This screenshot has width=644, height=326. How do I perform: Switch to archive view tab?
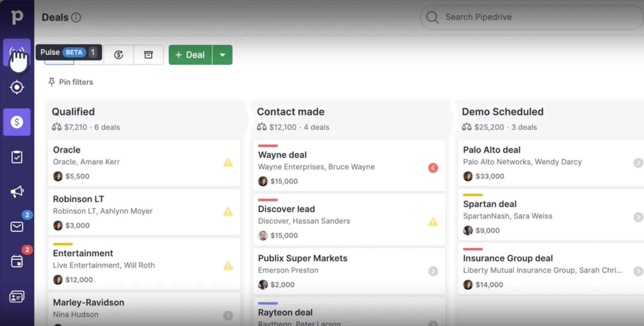coord(148,55)
